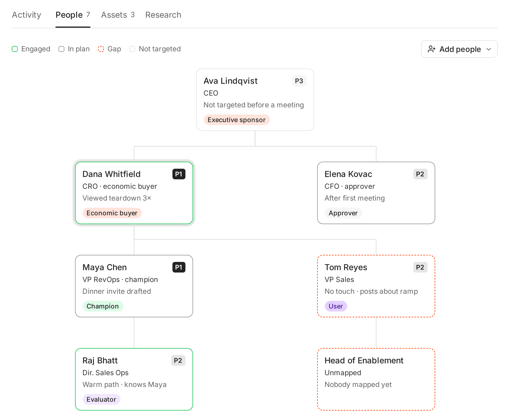Click 'Nobody mapped yet' text
512x420 pixels.
click(358, 385)
